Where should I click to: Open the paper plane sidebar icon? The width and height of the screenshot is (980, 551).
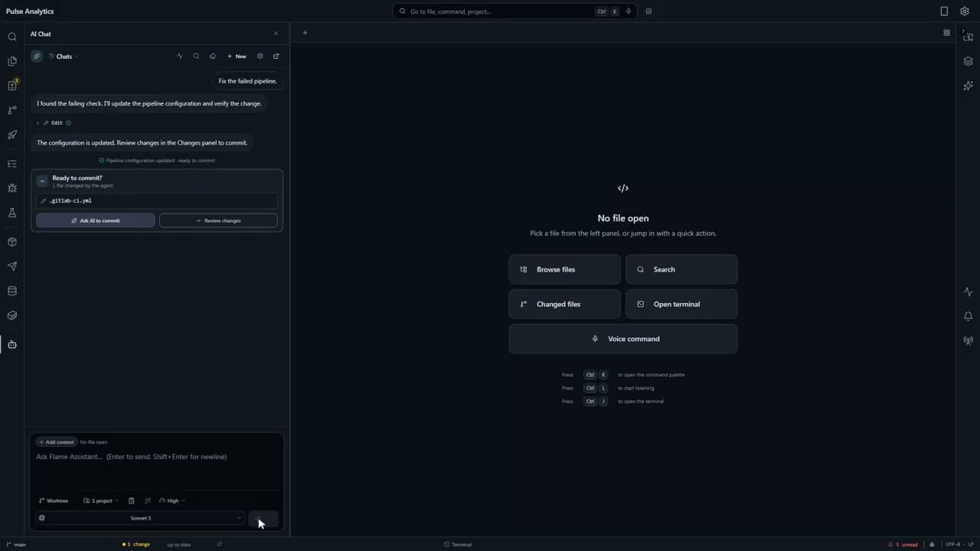point(11,266)
